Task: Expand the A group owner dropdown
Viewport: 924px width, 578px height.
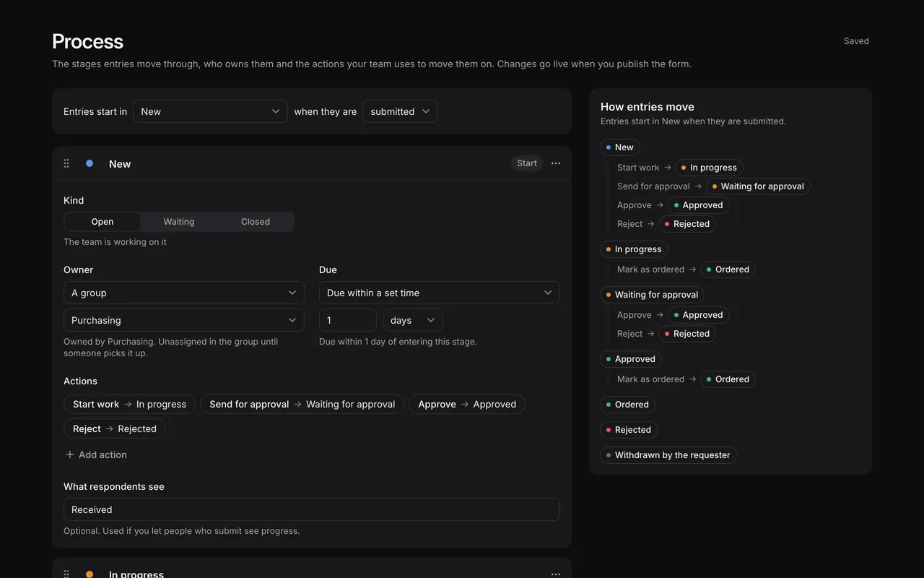Action: [x=184, y=293]
